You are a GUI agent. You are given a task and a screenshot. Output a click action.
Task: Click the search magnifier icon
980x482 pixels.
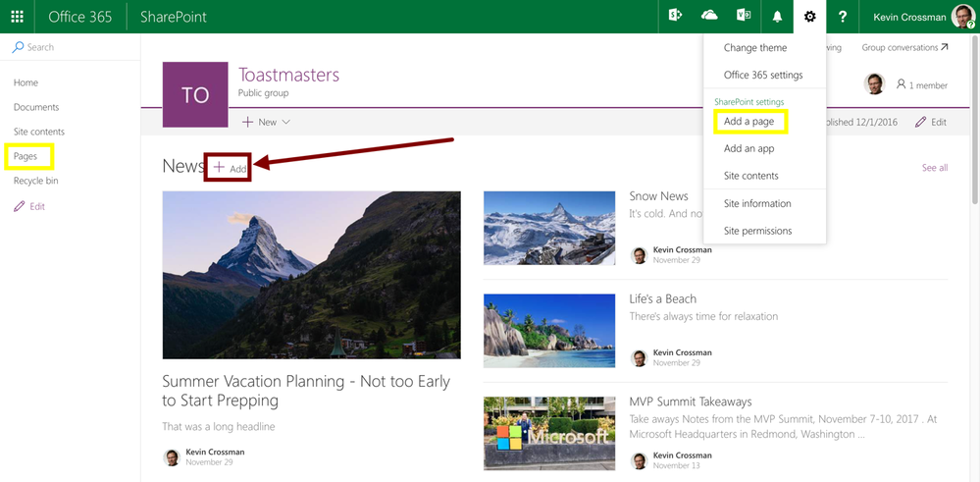coord(18,47)
